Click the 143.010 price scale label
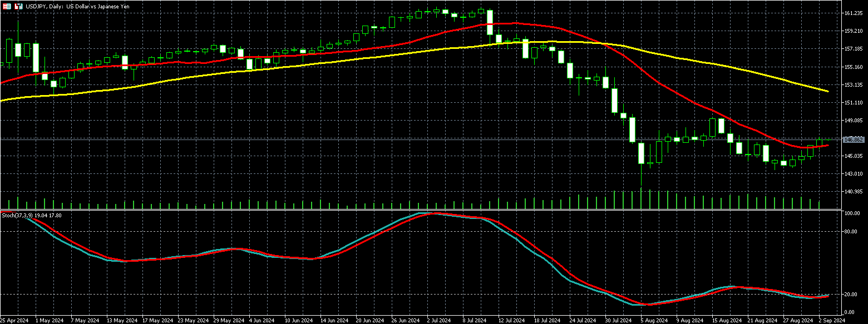Image resolution: width=868 pixels, height=324 pixels. click(853, 174)
